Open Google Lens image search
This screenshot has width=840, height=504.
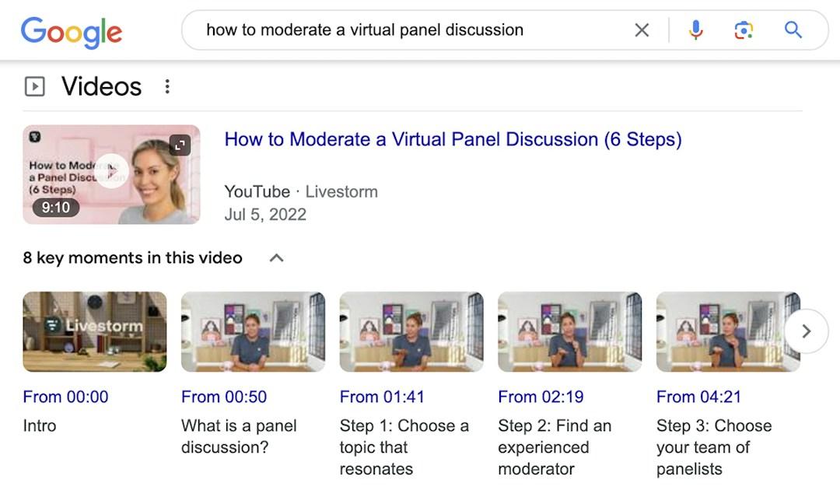744,30
